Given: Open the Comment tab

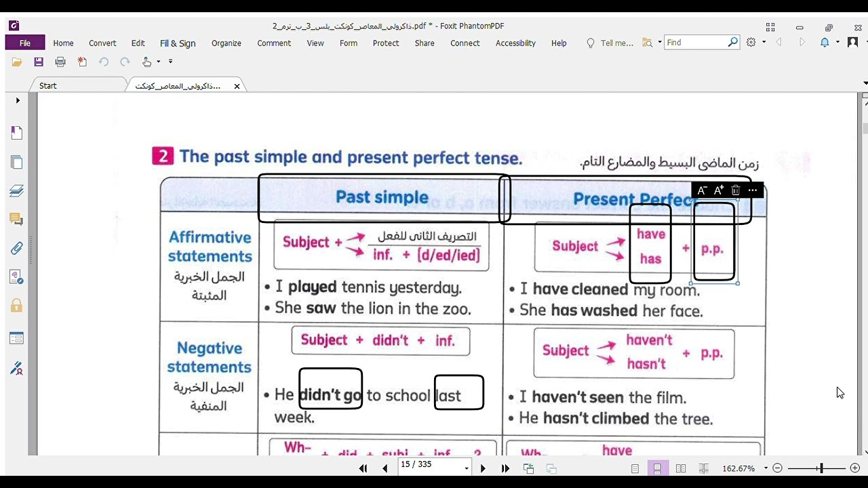Looking at the screenshot, I should [x=274, y=43].
